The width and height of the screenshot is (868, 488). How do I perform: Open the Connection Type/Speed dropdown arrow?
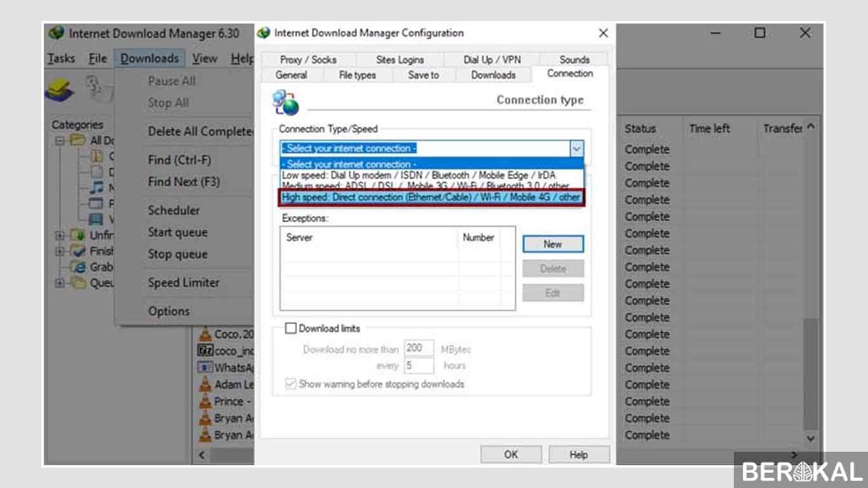coord(576,149)
